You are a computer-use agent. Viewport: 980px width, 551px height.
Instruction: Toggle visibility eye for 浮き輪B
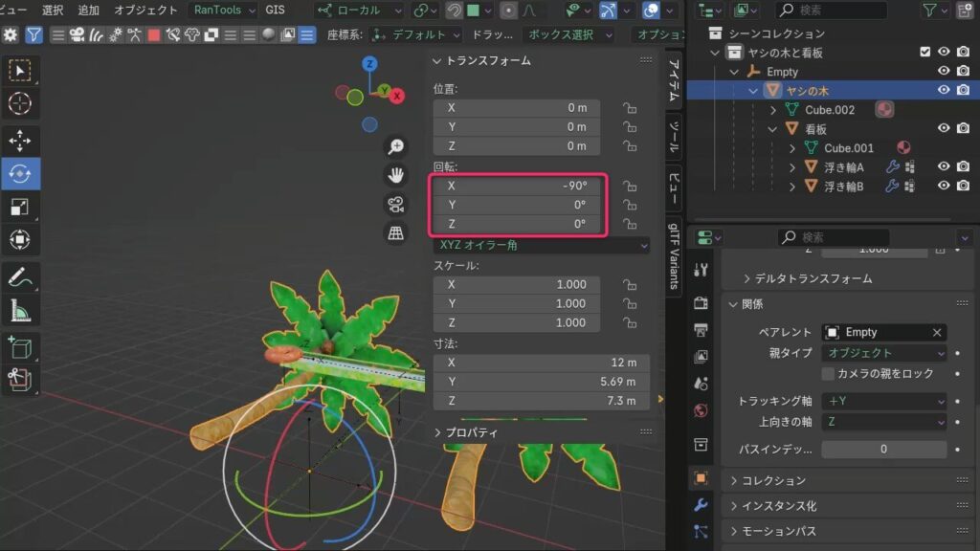944,187
